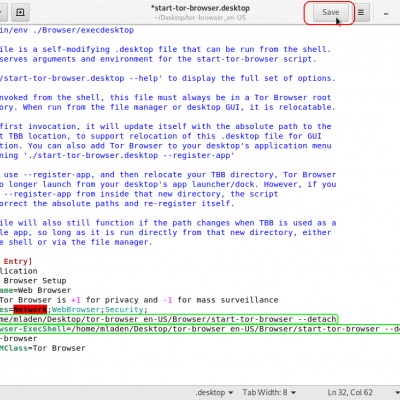Click the WebBrowser category keyword
The height and width of the screenshot is (400, 400).
76,310
